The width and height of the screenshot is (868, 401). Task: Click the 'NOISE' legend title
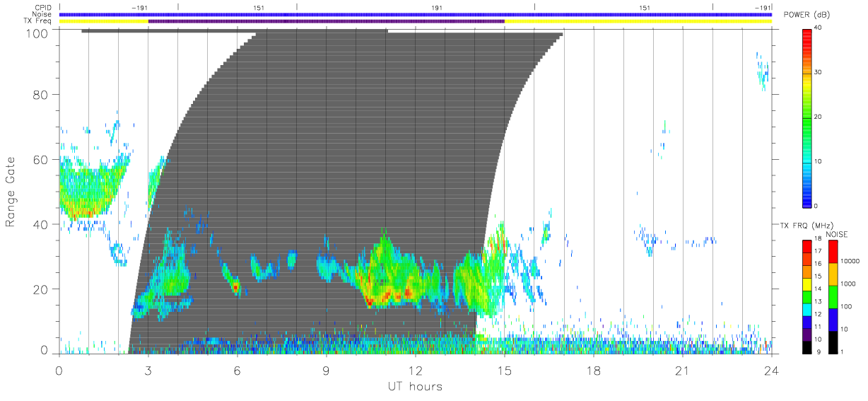[837, 234]
